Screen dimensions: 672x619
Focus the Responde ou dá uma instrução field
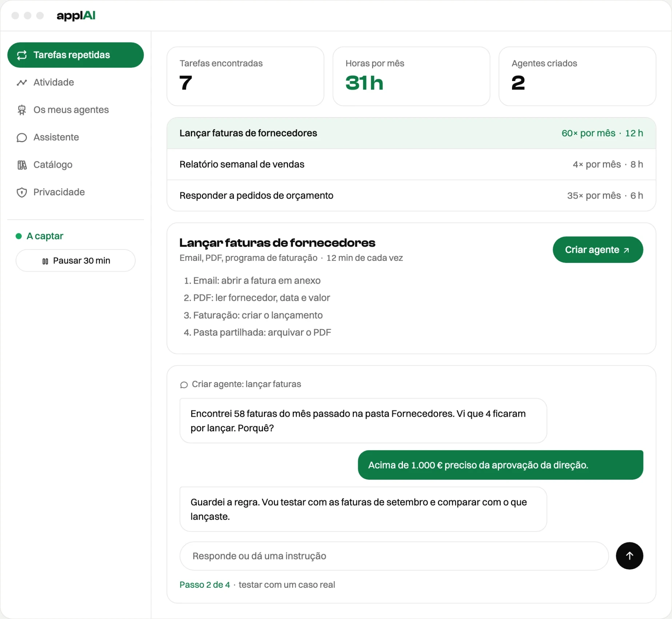(394, 556)
